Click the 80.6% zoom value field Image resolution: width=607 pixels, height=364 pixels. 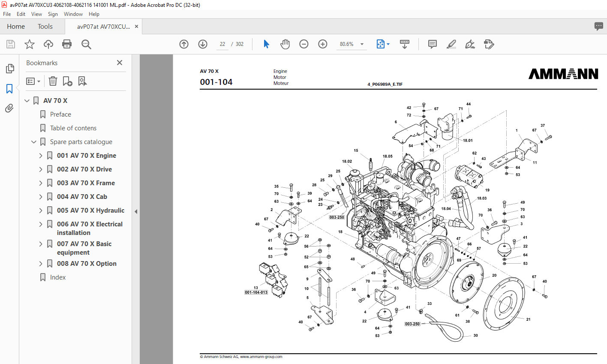click(346, 44)
